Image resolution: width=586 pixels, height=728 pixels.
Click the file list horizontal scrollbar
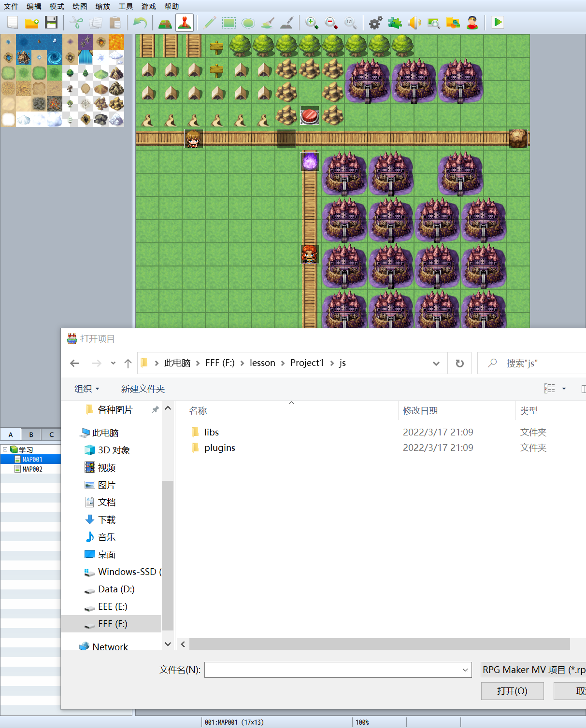point(380,644)
